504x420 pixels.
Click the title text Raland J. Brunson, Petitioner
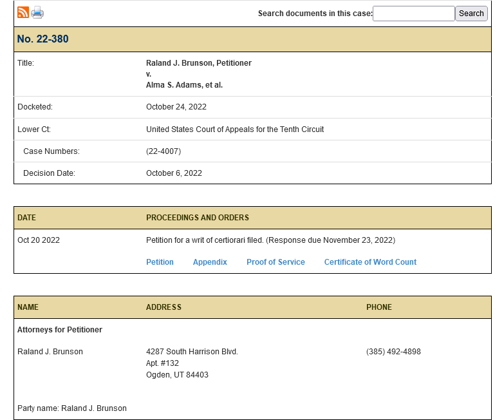(199, 63)
